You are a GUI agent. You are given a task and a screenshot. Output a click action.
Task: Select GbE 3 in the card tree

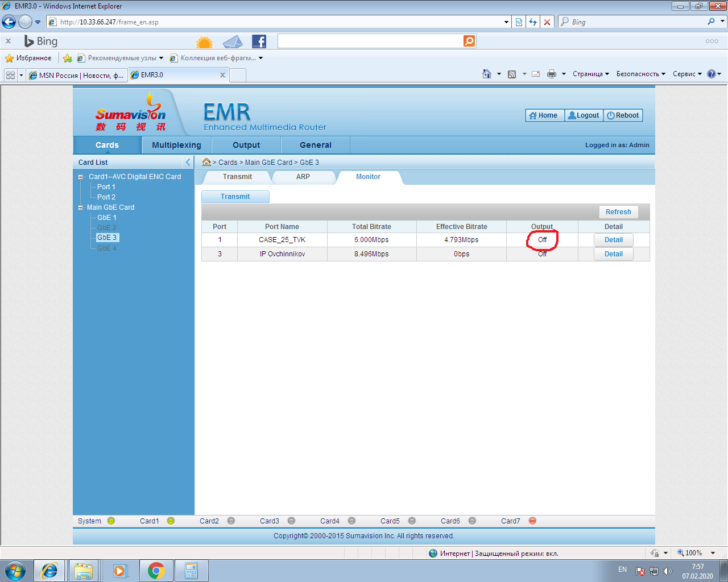click(x=107, y=238)
